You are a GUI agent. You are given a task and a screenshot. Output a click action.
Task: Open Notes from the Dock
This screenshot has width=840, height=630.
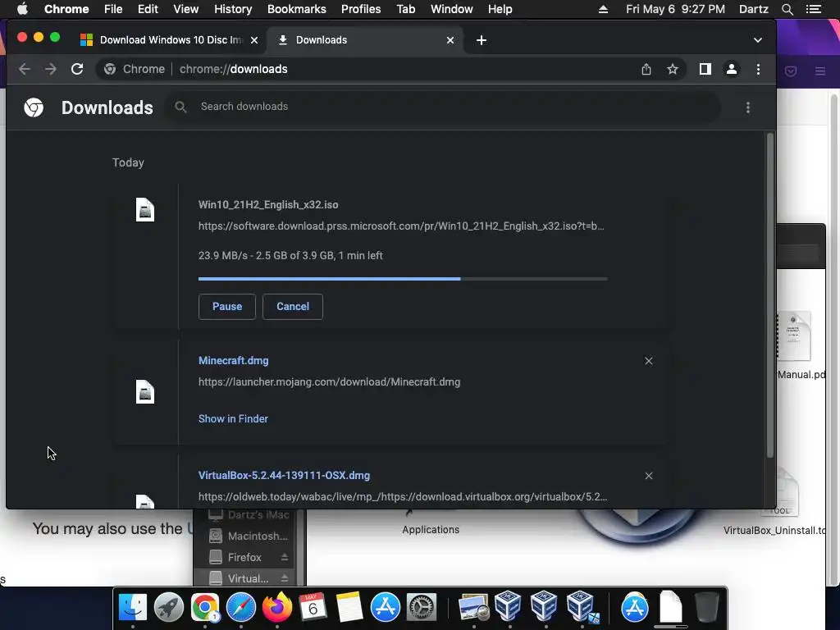click(349, 607)
